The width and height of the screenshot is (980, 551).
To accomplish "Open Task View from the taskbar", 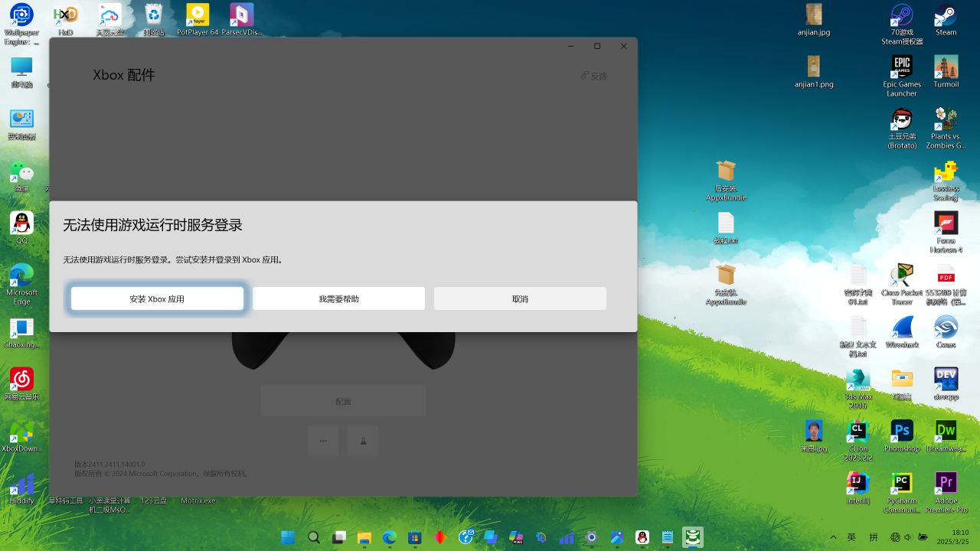I will click(x=338, y=538).
